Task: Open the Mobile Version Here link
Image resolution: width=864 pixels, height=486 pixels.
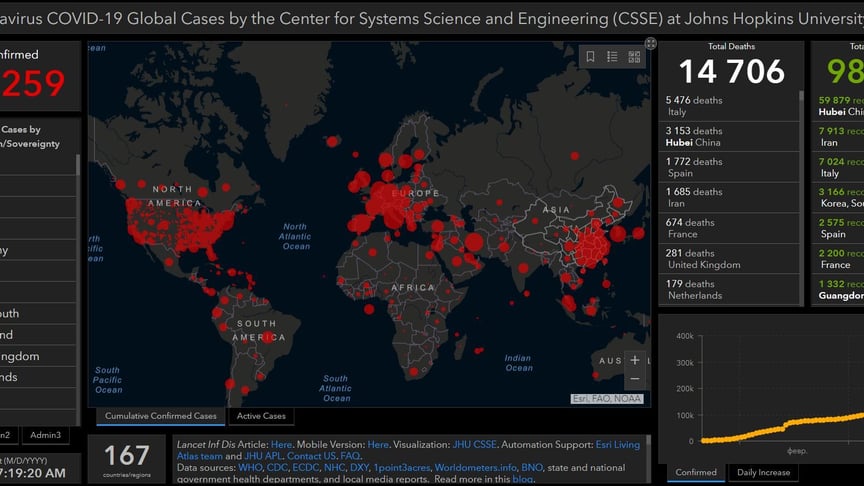Action: (378, 445)
